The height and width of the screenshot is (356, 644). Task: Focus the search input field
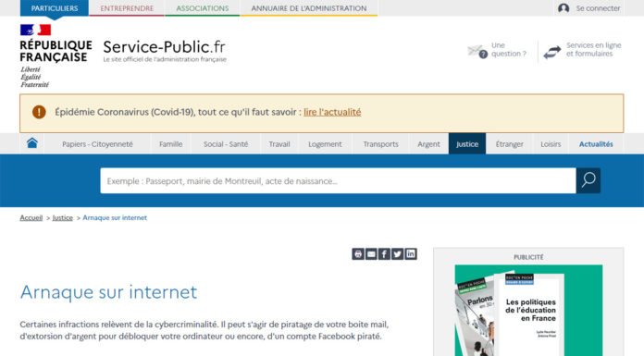click(x=338, y=180)
